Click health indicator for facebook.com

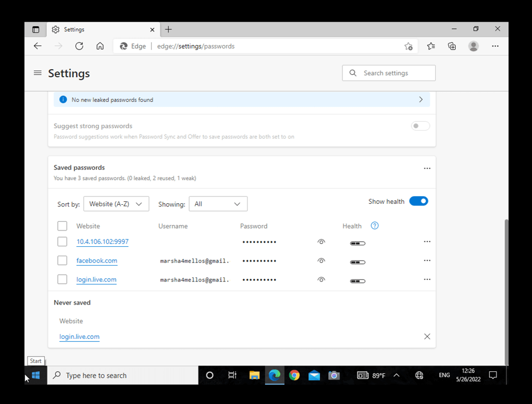[x=358, y=263]
